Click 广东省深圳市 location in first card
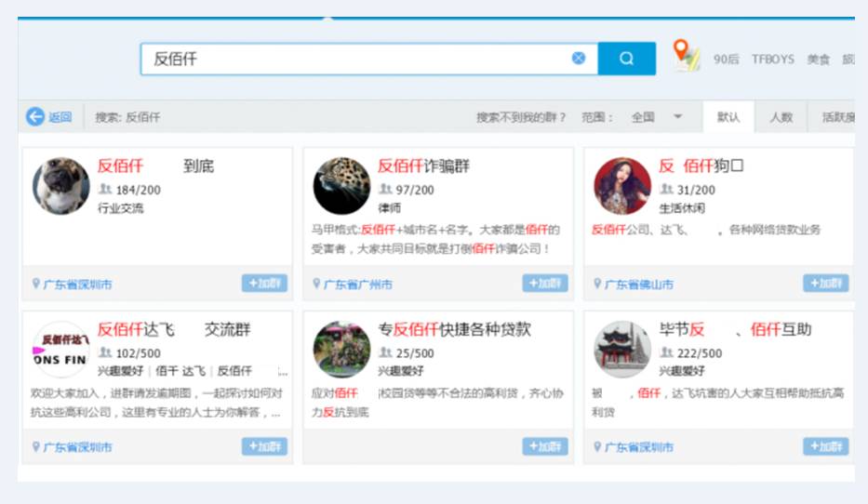Screen dimensions: 868x504 [77, 285]
